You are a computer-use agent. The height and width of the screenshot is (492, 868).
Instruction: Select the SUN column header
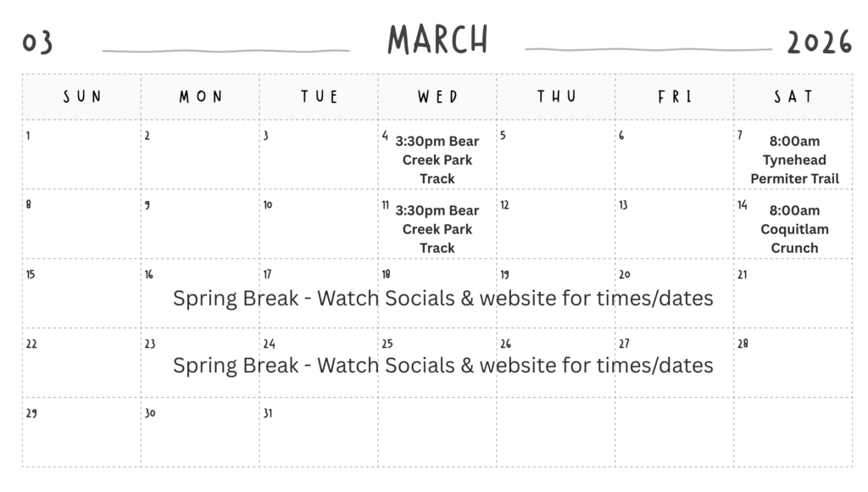(82, 97)
